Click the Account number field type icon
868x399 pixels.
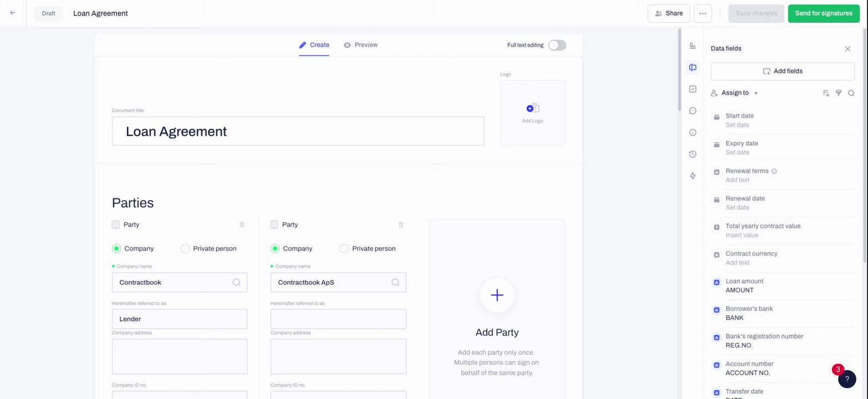(x=716, y=365)
